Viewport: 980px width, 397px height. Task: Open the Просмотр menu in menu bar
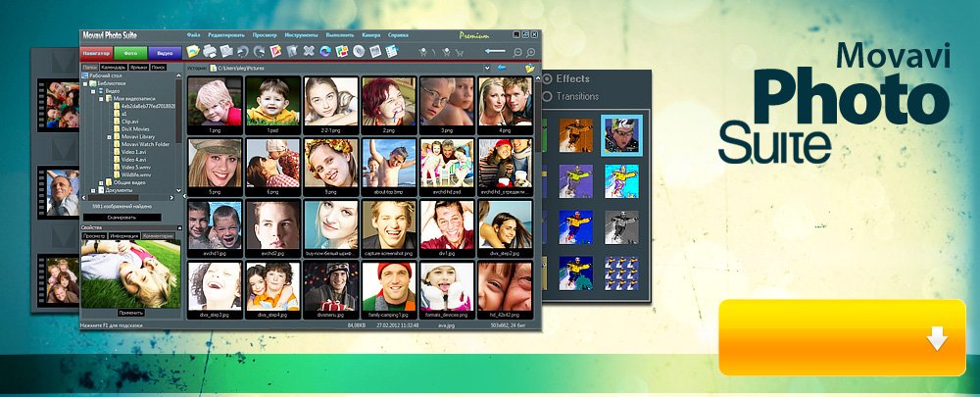click(x=265, y=35)
